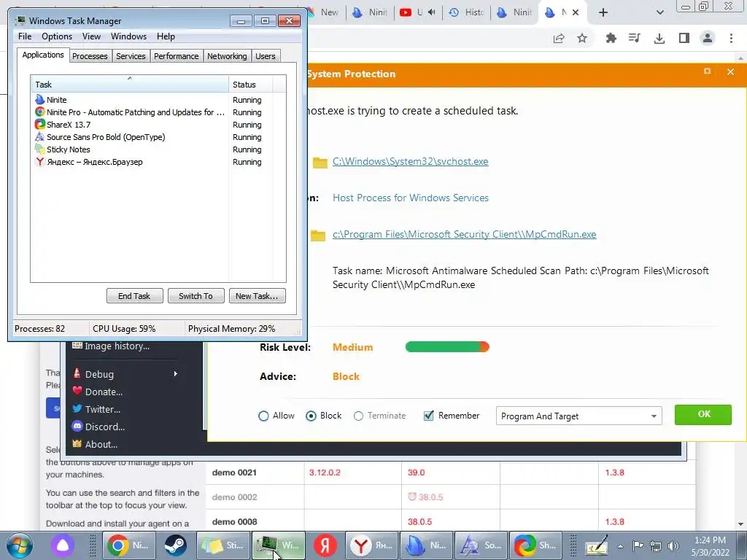Click the demo 0021 row name

click(234, 472)
